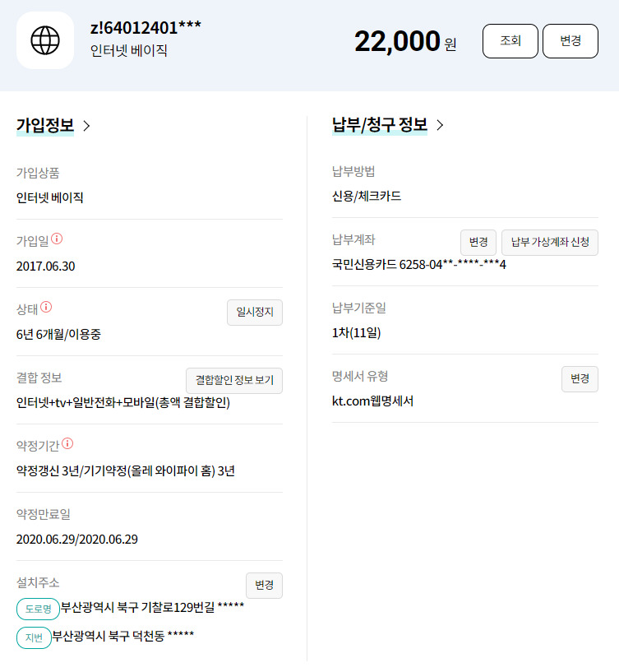Screen dimensions: 619x672
Task: Click info icon next to 상태
Action: tap(46, 308)
